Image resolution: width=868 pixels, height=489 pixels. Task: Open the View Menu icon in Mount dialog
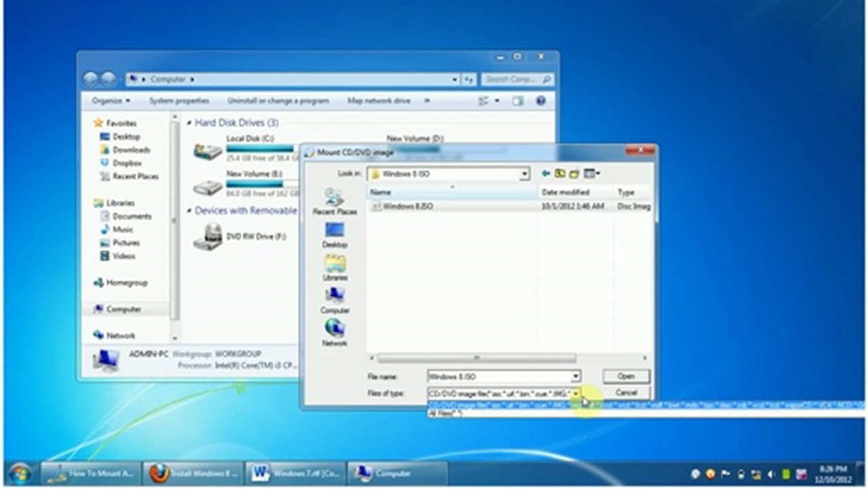tap(592, 174)
